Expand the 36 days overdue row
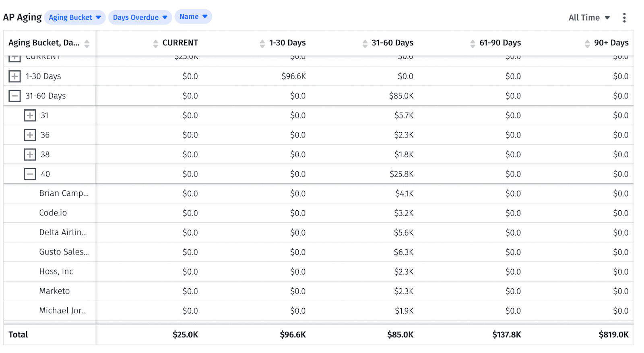Image resolution: width=644 pixels, height=353 pixels. (x=30, y=135)
